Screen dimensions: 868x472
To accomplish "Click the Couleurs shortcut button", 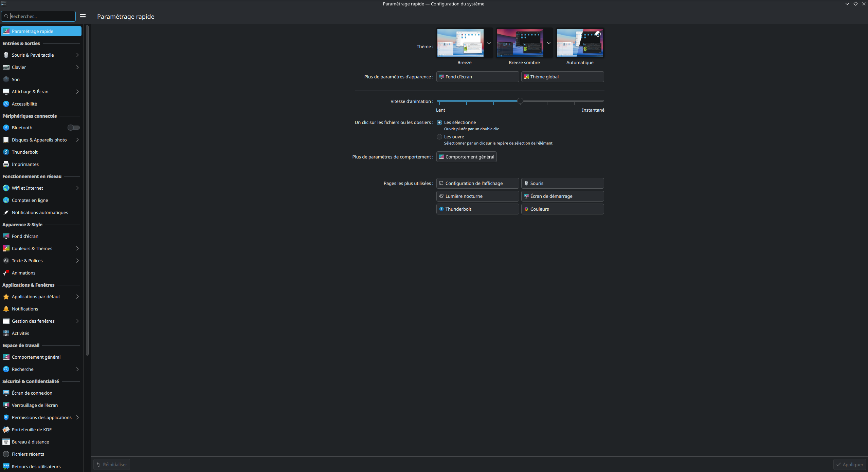I will click(562, 209).
